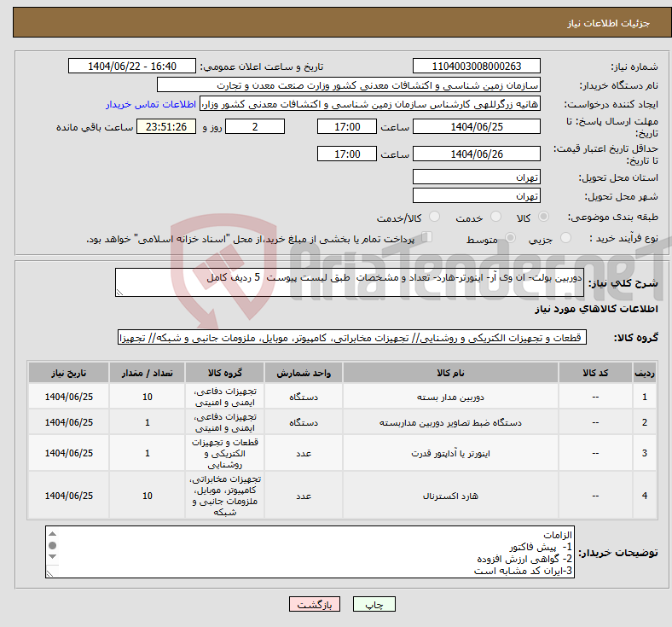Click the response deadline date 1404/06/25 field

pyautogui.click(x=476, y=127)
